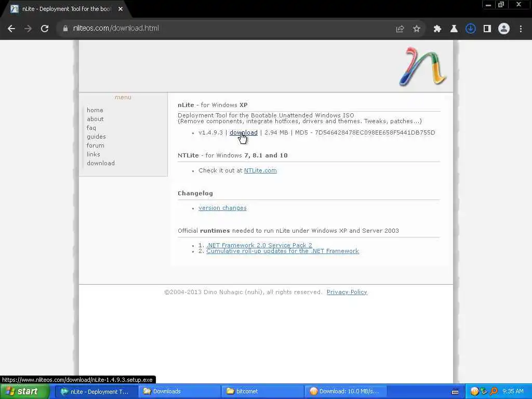Click the v1.4.9.3 download link

[243, 132]
